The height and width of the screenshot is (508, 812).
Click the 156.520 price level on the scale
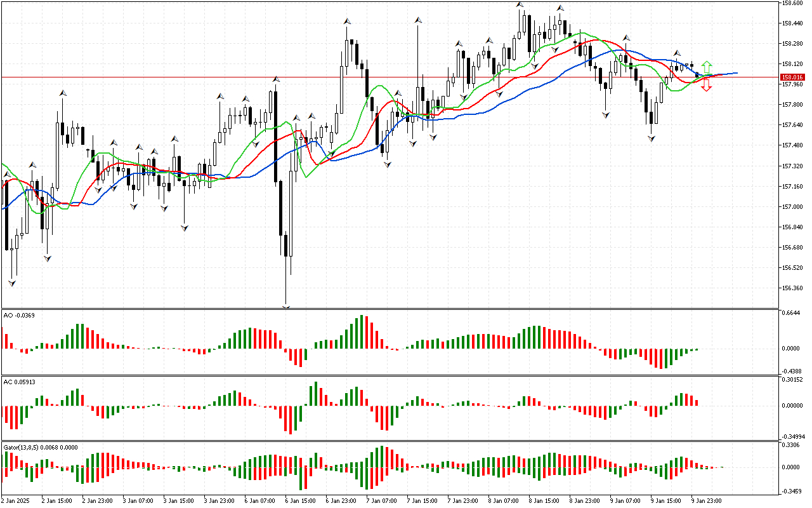(x=794, y=268)
